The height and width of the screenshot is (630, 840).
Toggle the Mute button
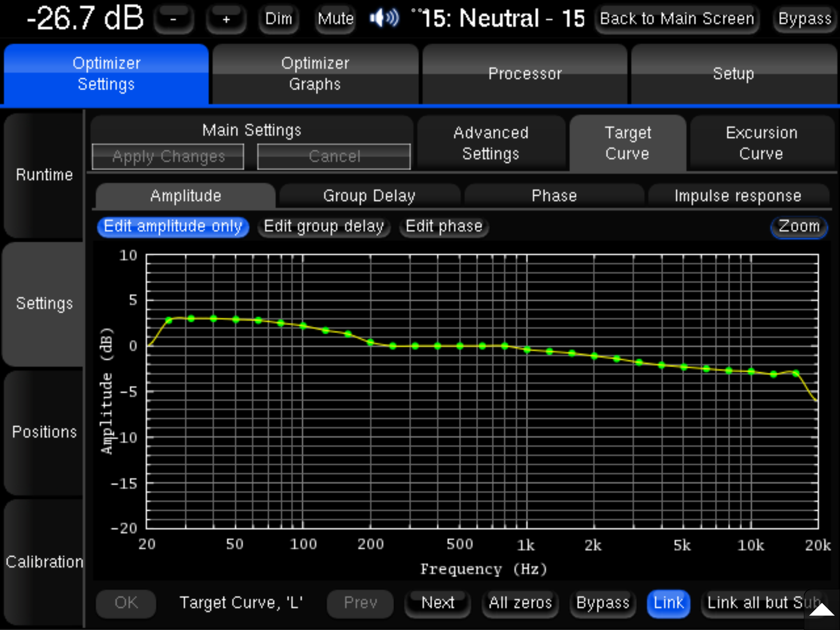click(x=335, y=19)
